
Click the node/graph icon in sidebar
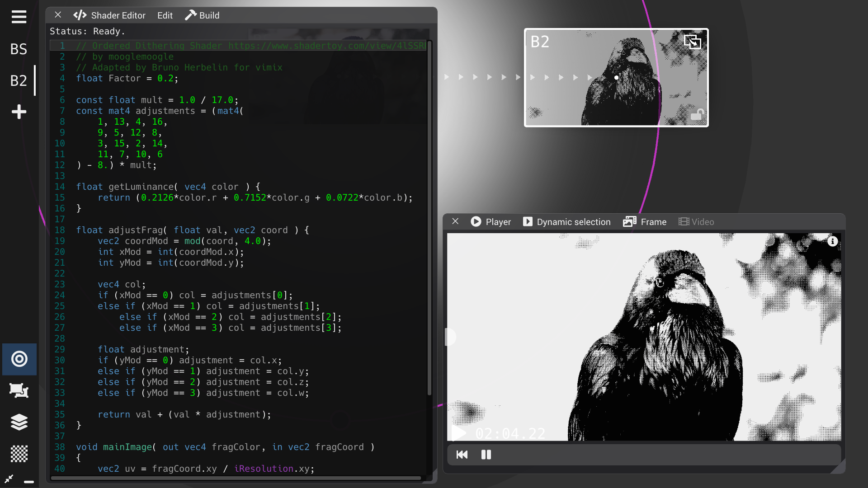(x=19, y=391)
